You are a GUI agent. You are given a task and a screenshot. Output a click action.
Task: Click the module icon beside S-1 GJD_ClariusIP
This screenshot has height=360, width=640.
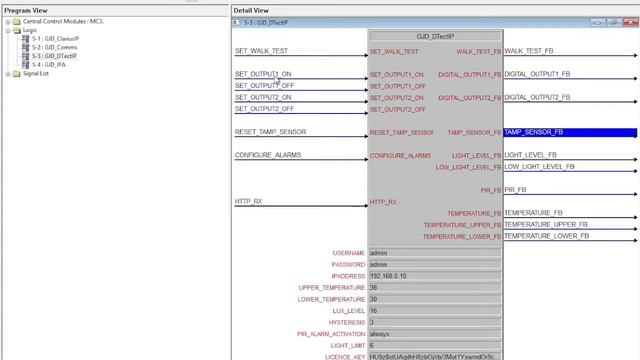(26, 39)
